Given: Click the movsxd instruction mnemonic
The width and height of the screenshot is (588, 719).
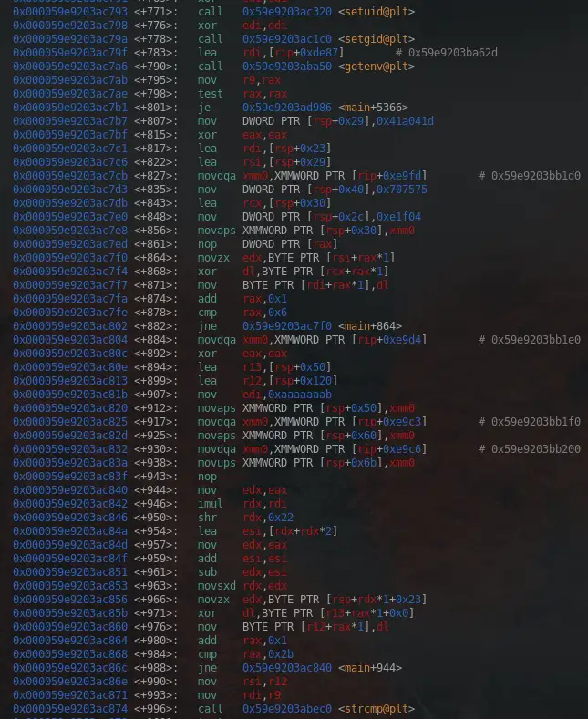Looking at the screenshot, I should pyautogui.click(x=216, y=585).
